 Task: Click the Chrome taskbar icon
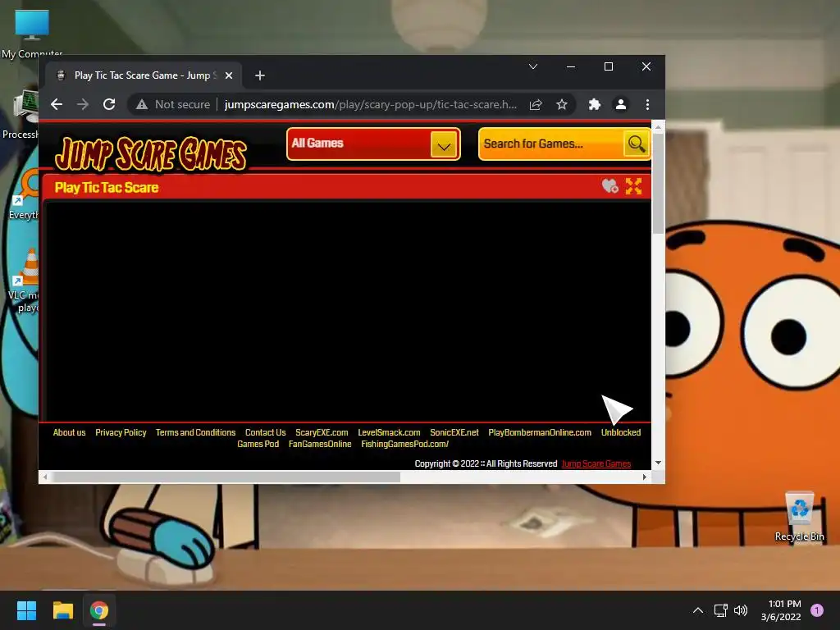coord(99,610)
